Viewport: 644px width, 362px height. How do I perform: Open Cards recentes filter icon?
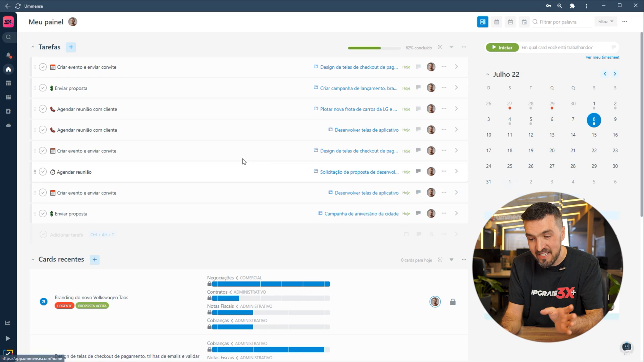click(x=451, y=260)
